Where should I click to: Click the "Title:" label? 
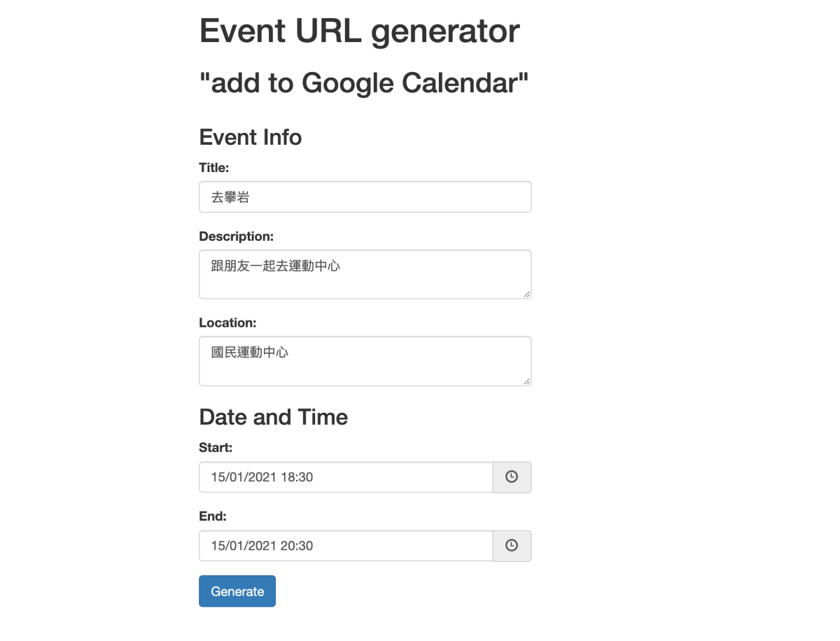click(x=214, y=168)
